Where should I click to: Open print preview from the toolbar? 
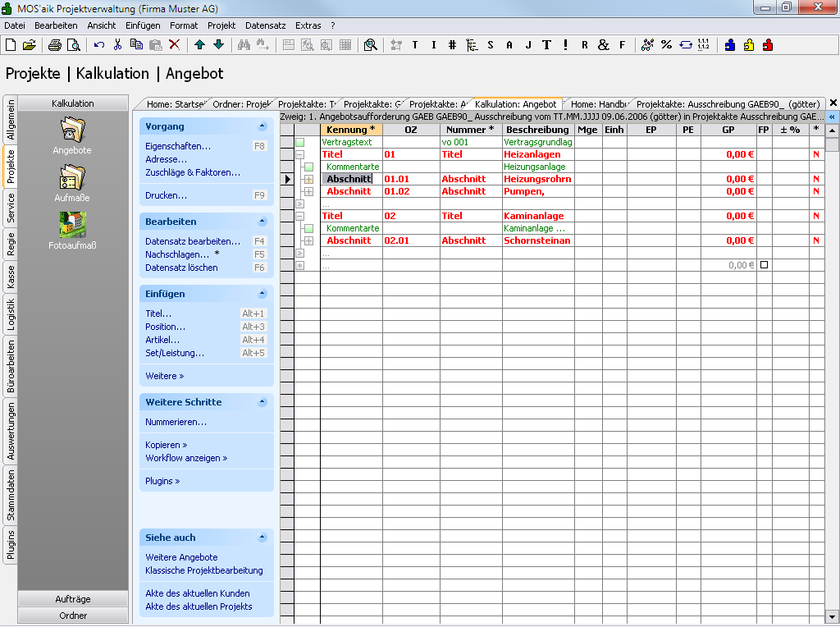pos(73,45)
